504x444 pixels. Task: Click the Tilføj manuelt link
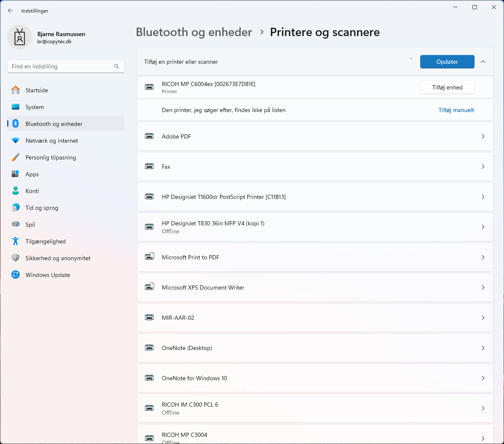(456, 110)
